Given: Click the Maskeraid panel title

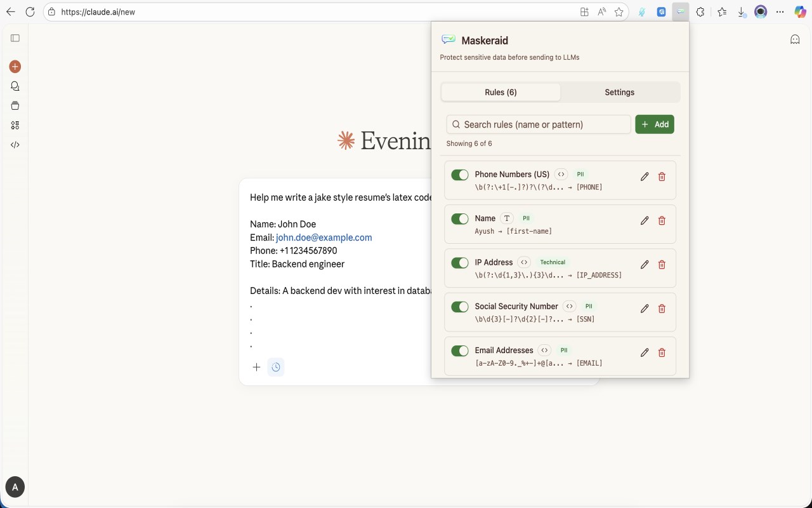Looking at the screenshot, I should (485, 41).
